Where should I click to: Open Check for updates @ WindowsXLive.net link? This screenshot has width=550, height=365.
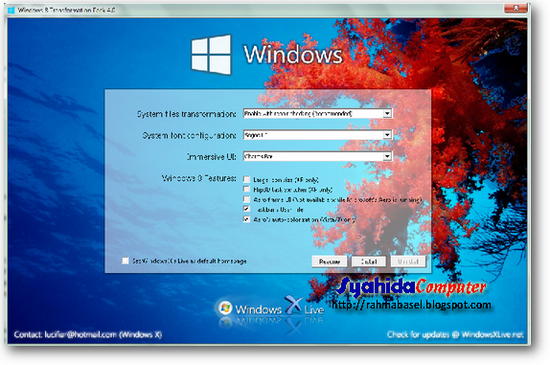tap(455, 335)
